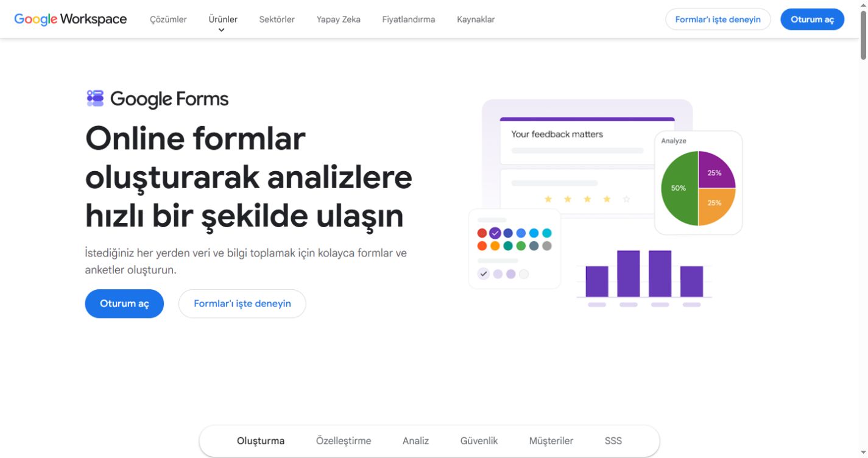
Task: Open the Sektörler menu
Action: pyautogui.click(x=277, y=19)
